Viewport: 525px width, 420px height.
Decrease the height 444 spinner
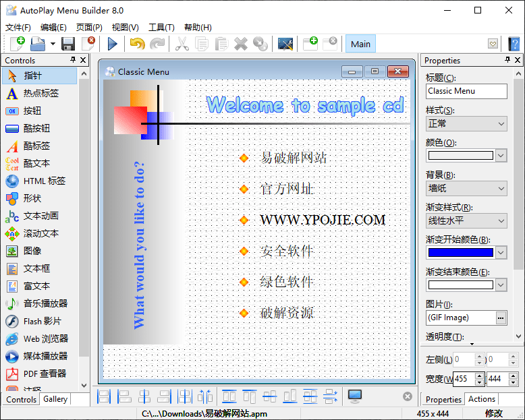513,382
